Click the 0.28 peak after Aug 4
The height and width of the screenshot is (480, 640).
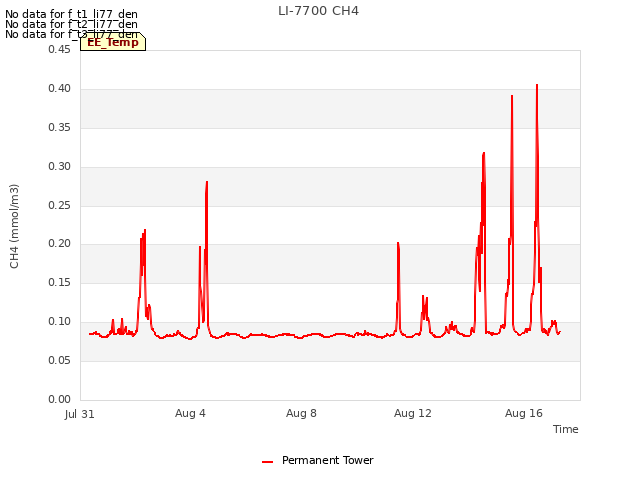207,182
